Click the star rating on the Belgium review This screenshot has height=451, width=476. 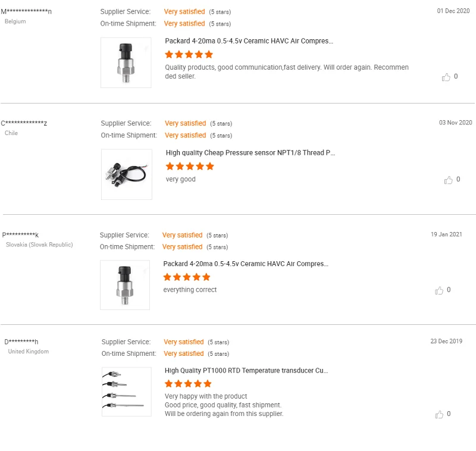(x=189, y=54)
